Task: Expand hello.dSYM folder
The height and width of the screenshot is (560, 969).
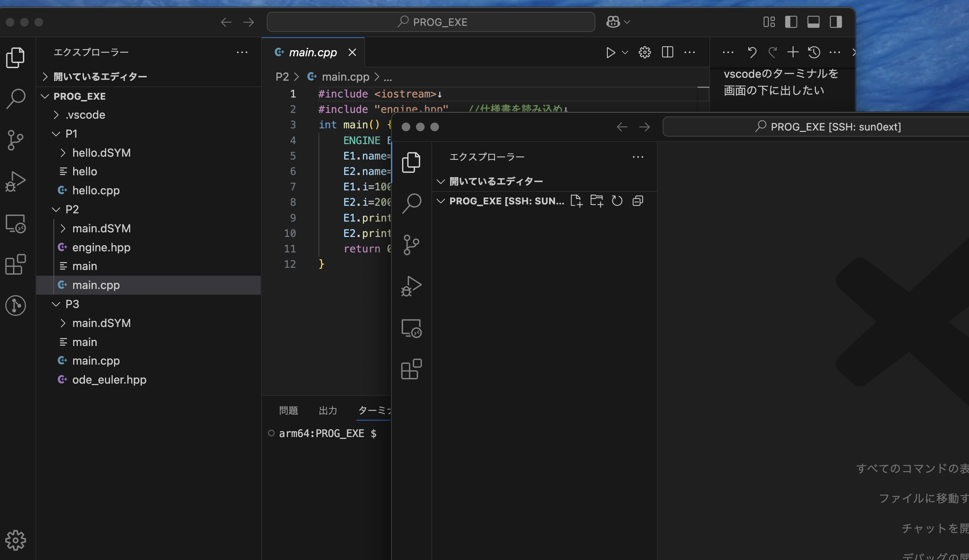Action: click(148, 153)
